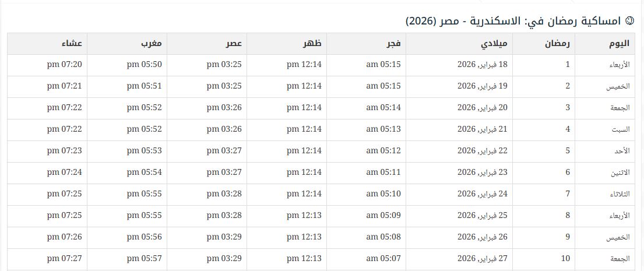This screenshot has width=644, height=271.
Task: Click the Ramadan day number 10 cell
Action: coord(565,259)
